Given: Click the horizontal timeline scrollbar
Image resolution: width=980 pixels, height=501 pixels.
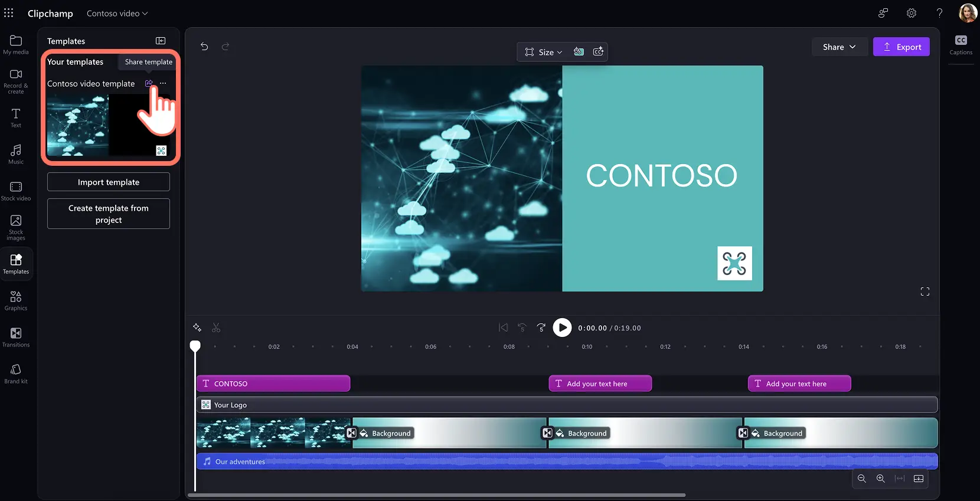Looking at the screenshot, I should click(437, 495).
